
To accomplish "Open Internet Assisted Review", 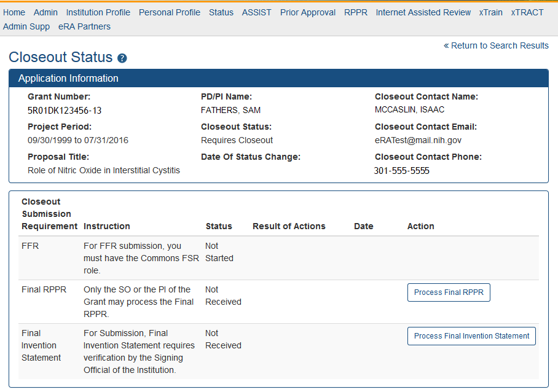I will pos(423,12).
